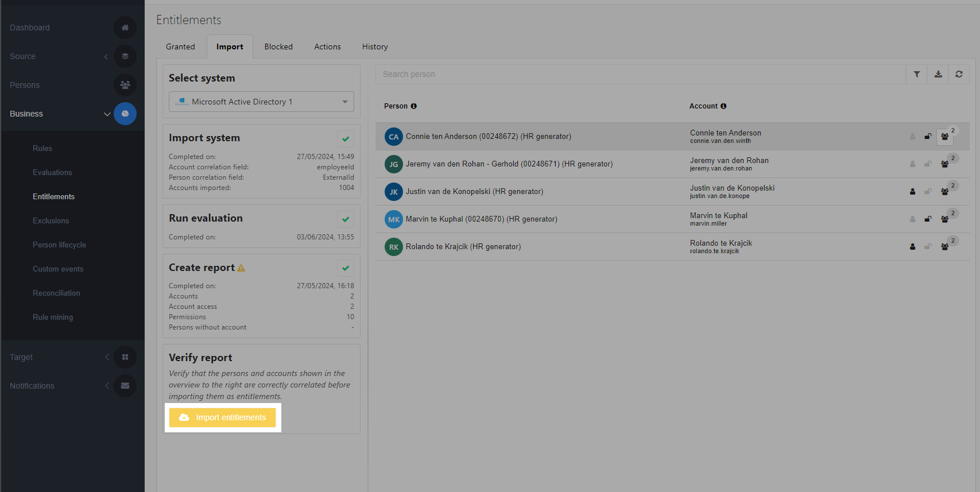This screenshot has width=980, height=492.
Task: Click the unlock icon on Marvin te Kuphal's row
Action: [x=928, y=219]
